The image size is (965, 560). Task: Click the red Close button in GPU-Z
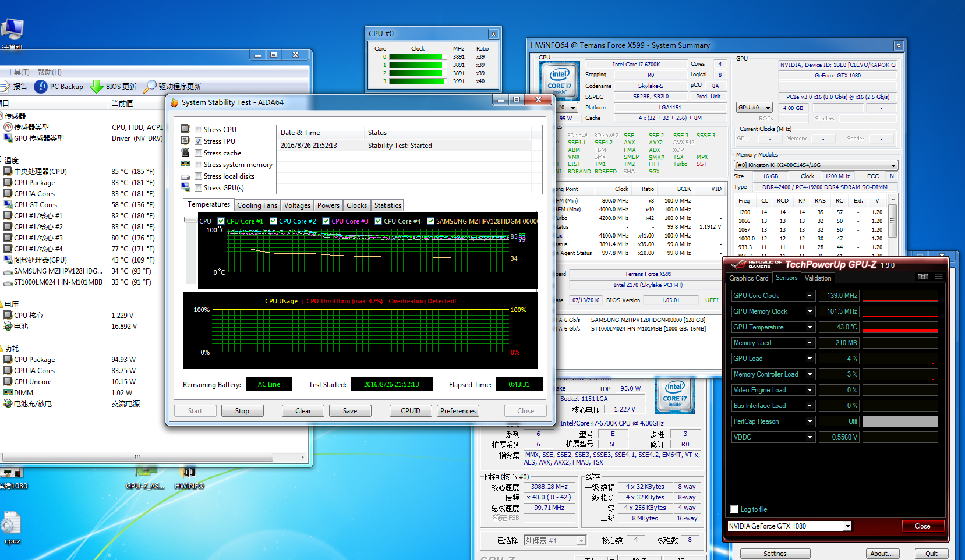(922, 526)
